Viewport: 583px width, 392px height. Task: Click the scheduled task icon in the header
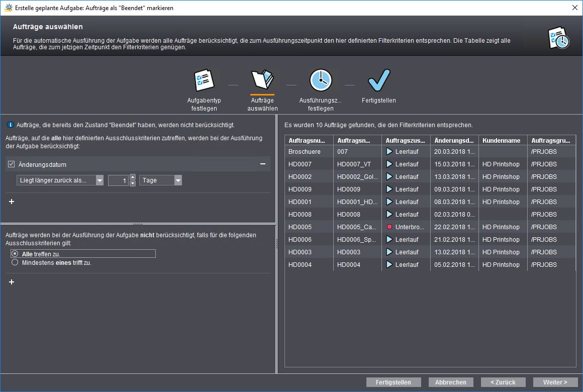pos(558,38)
